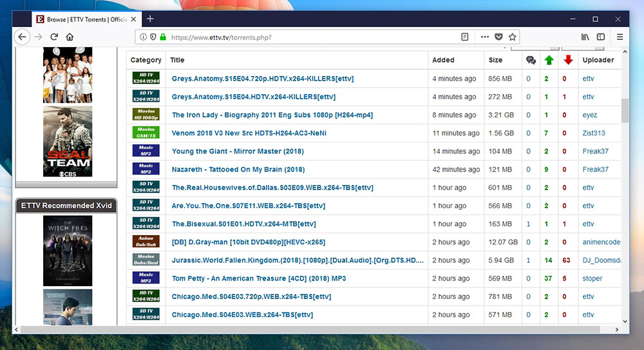
Task: Open tracking protection shield icon
Action: [153, 37]
